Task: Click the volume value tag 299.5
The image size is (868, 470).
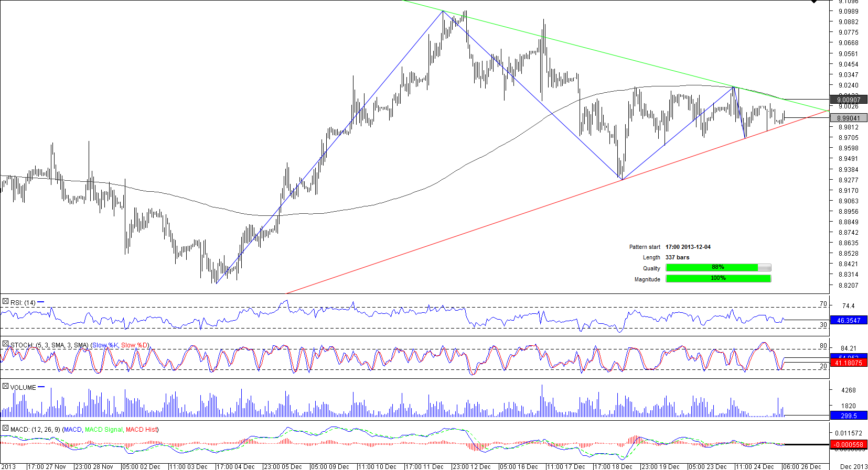Action: point(849,416)
